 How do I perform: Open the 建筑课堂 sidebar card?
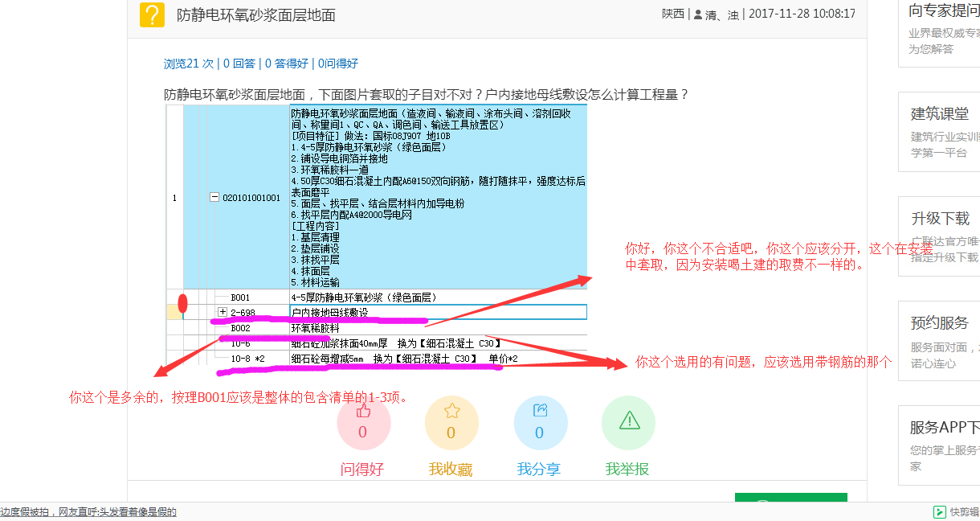pyautogui.click(x=939, y=132)
